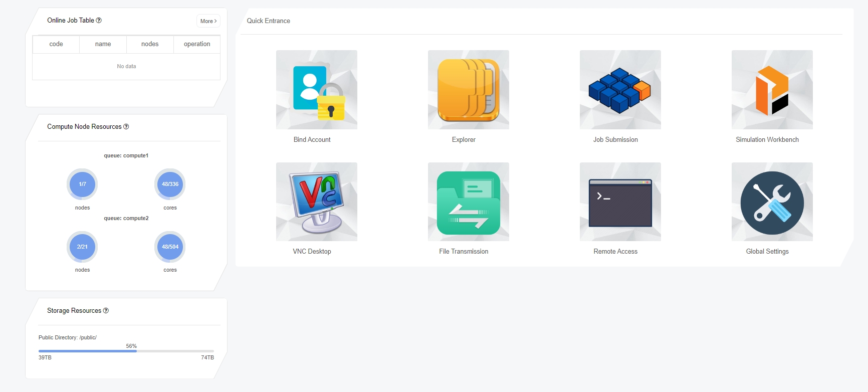Click the 'queue: compute2' label
868x392 pixels.
(x=126, y=219)
